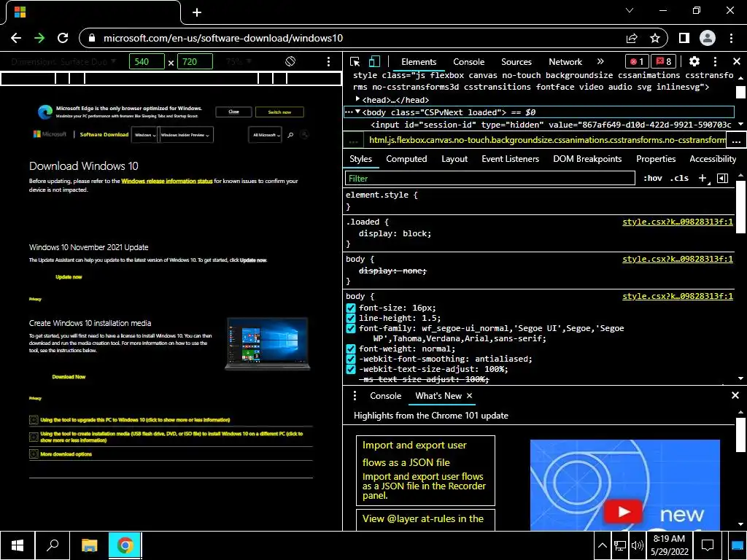747x560 pixels.
Task: Go back with the browser back arrow
Action: pos(16,38)
